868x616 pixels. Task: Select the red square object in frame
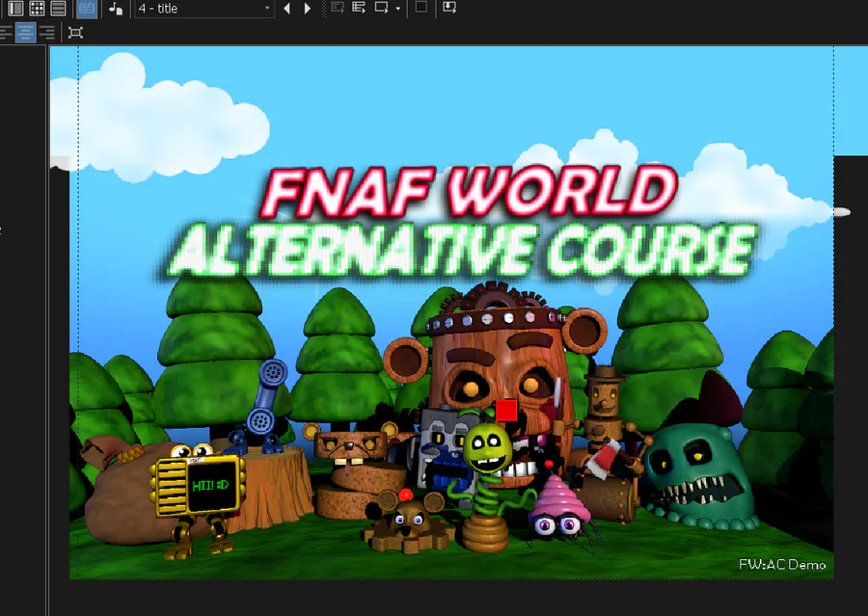click(x=506, y=411)
